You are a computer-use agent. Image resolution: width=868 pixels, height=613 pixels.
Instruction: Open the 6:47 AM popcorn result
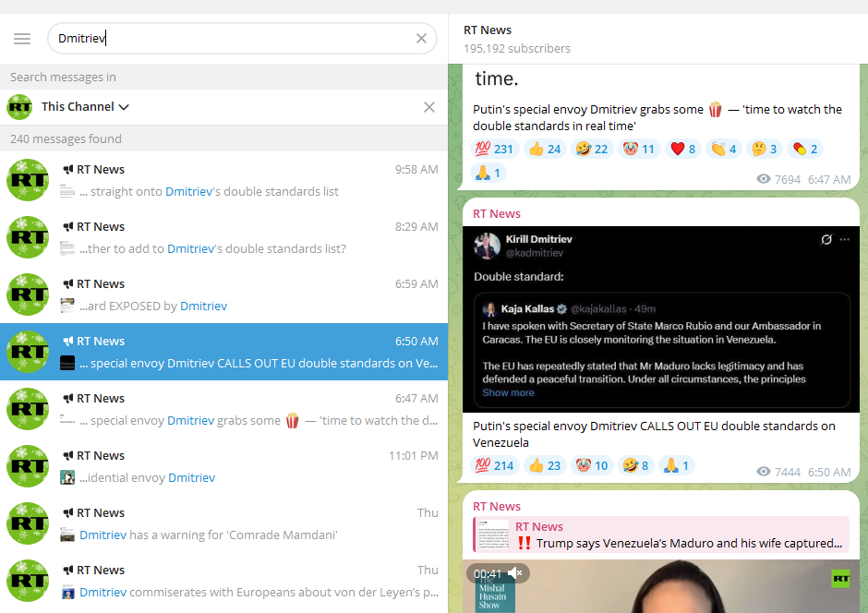tap(223, 409)
